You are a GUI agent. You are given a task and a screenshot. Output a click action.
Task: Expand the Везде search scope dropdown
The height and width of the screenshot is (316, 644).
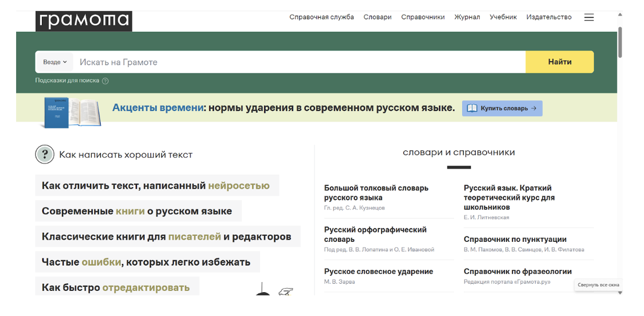coord(55,62)
